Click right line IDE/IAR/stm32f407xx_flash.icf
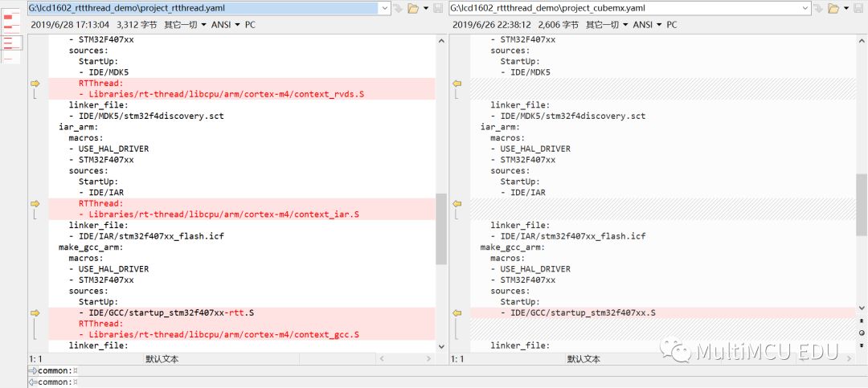Viewport: 868px width, 388px height. (x=568, y=236)
